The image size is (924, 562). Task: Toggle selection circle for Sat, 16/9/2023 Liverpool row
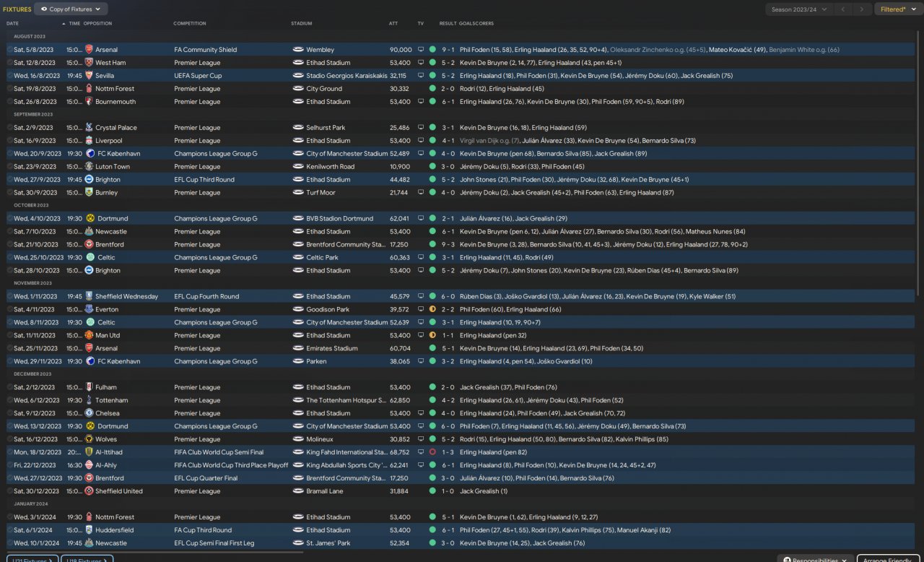10,141
